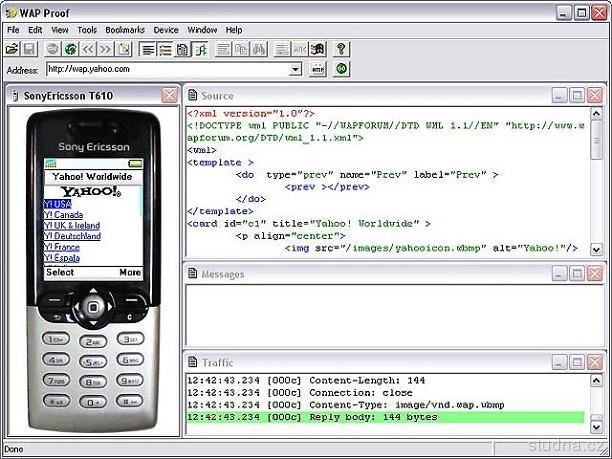Click the phone's right softkey dash button
612x459 pixels.
tap(132, 300)
